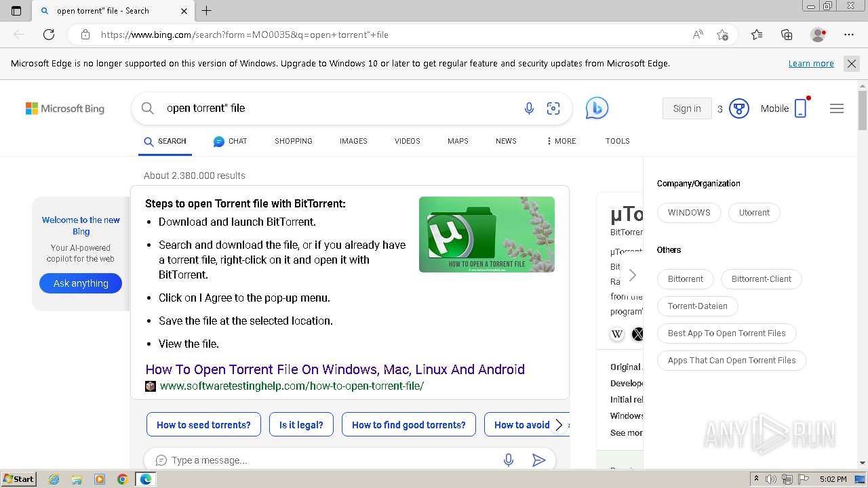Open the Windows Start button

click(x=18, y=479)
